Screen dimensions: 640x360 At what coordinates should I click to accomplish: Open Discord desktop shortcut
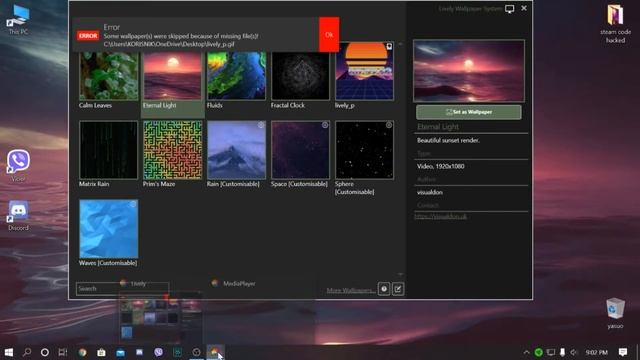coord(18,216)
